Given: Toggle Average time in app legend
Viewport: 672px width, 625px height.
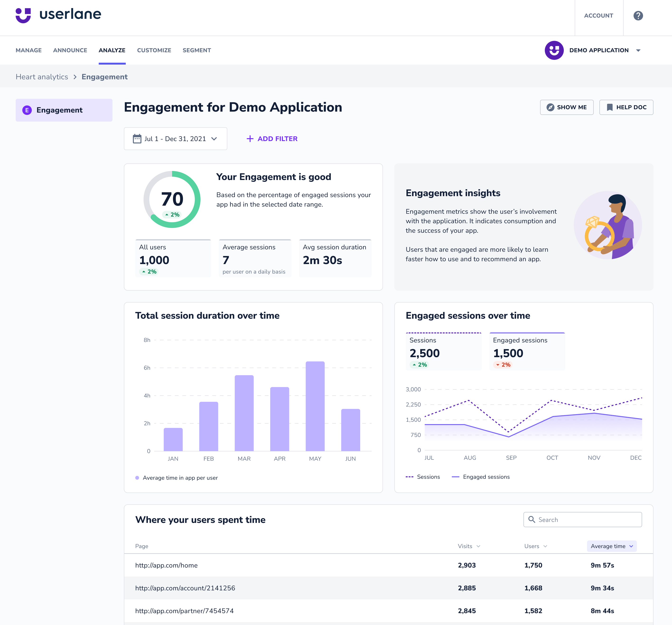Looking at the screenshot, I should (x=177, y=478).
